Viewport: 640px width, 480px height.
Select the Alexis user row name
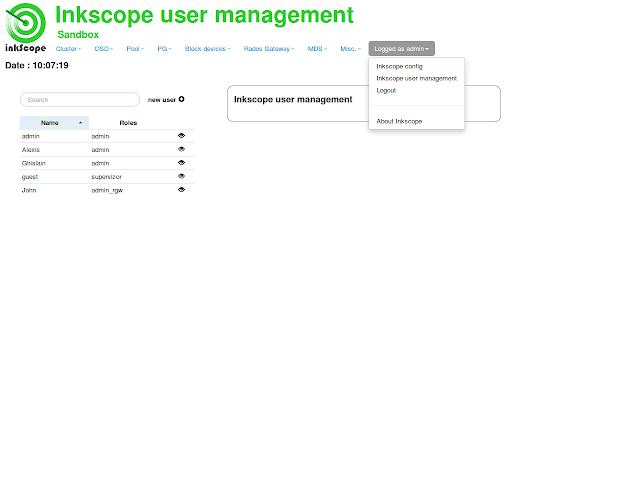(x=31, y=149)
